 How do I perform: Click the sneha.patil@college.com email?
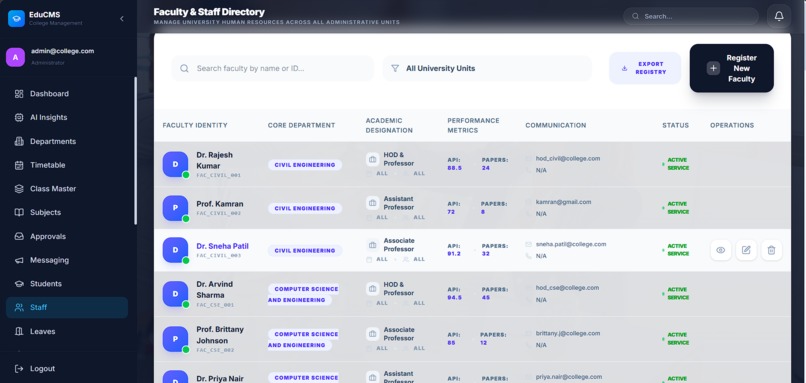(571, 244)
